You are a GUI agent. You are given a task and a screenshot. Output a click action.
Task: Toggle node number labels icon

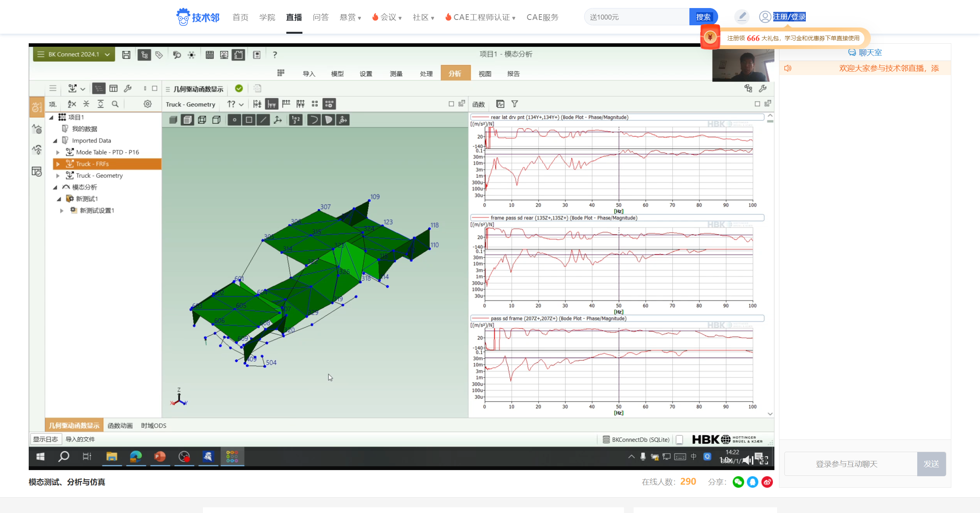pyautogui.click(x=296, y=120)
